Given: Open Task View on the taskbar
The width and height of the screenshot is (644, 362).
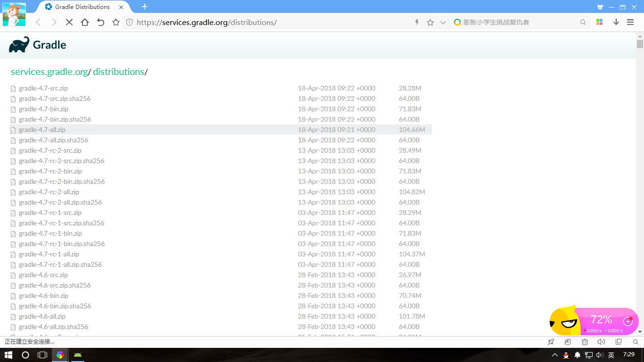Looking at the screenshot, I should pyautogui.click(x=42, y=355).
